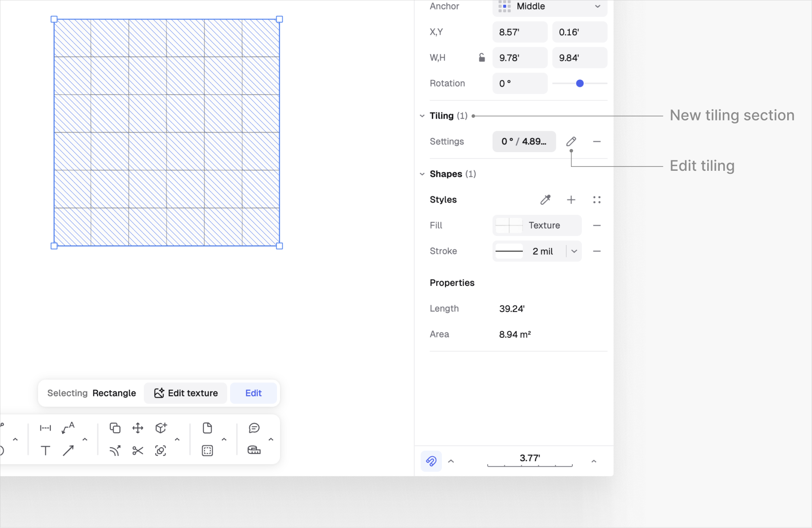Select the Scissors cut tool

click(138, 451)
